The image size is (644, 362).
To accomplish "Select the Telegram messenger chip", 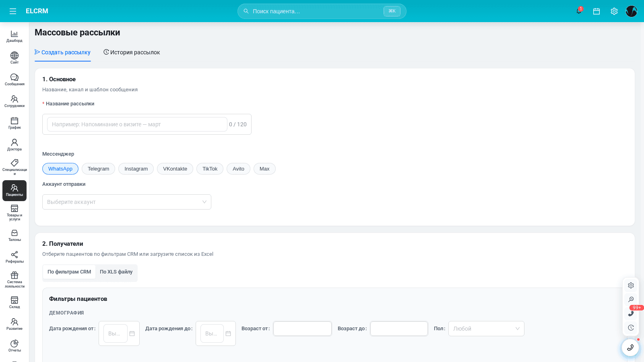I will [99, 169].
